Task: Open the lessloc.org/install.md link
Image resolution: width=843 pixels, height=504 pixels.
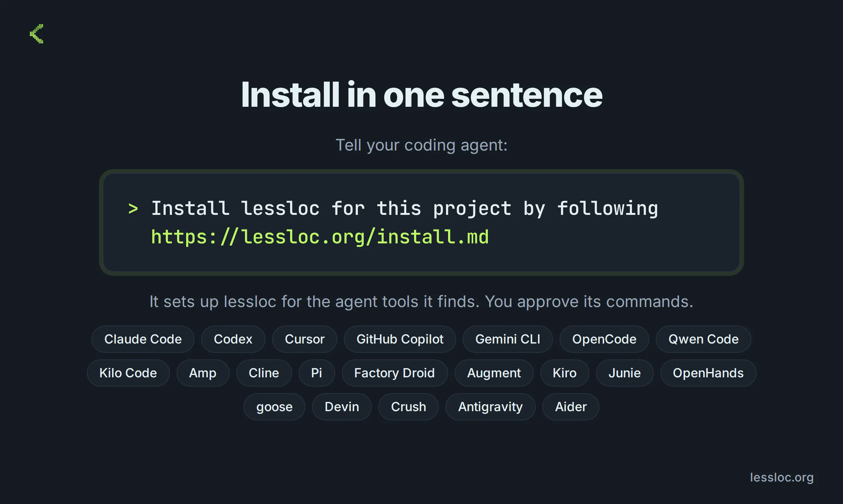Action: [x=320, y=237]
